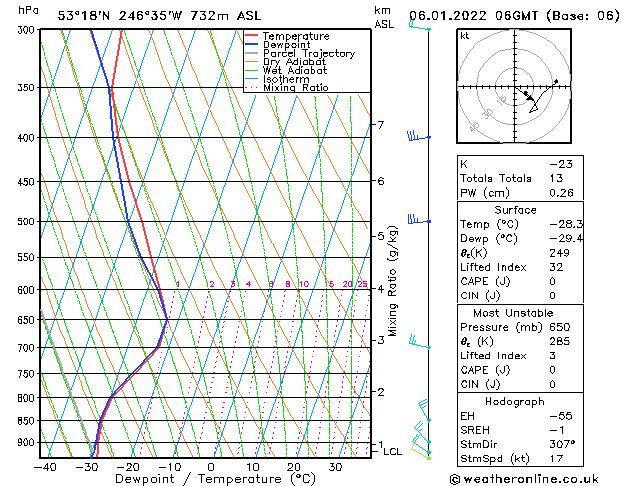Click the mixing ratio line label 10
The height and width of the screenshot is (486, 629).
point(304,284)
